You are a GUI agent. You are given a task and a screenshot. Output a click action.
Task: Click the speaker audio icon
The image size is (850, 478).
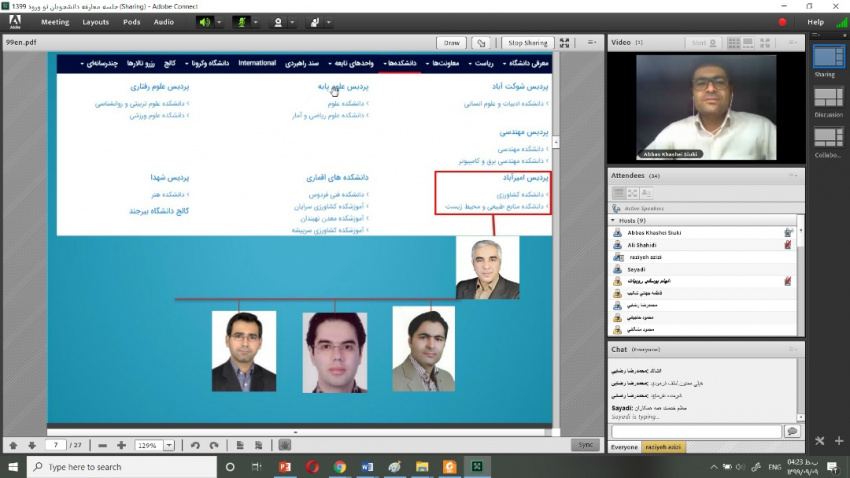click(x=205, y=21)
